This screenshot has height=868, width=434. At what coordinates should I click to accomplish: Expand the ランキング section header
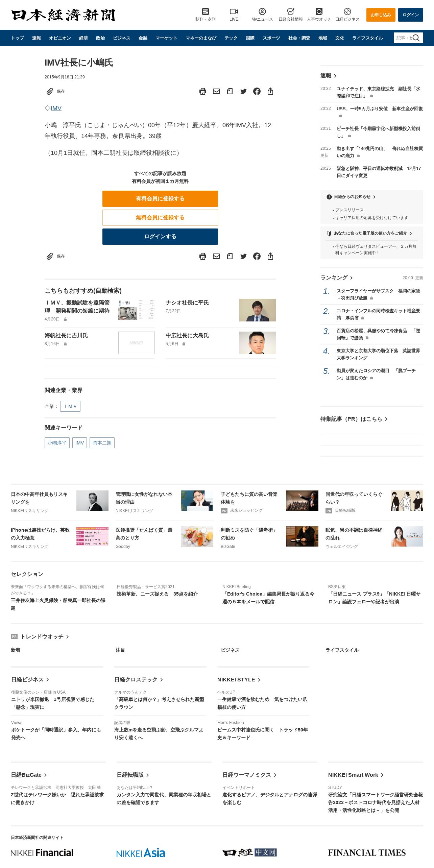(337, 278)
